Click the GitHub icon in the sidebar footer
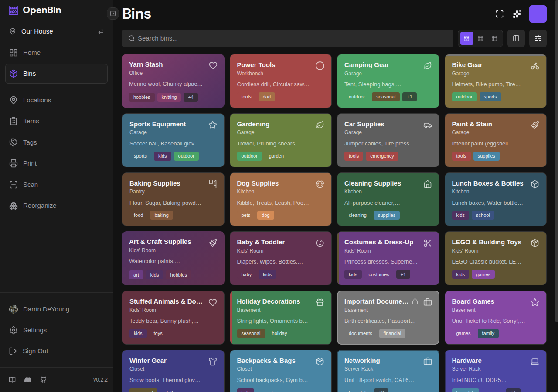Image resolution: width=558 pixels, height=392 pixels. tap(43, 380)
